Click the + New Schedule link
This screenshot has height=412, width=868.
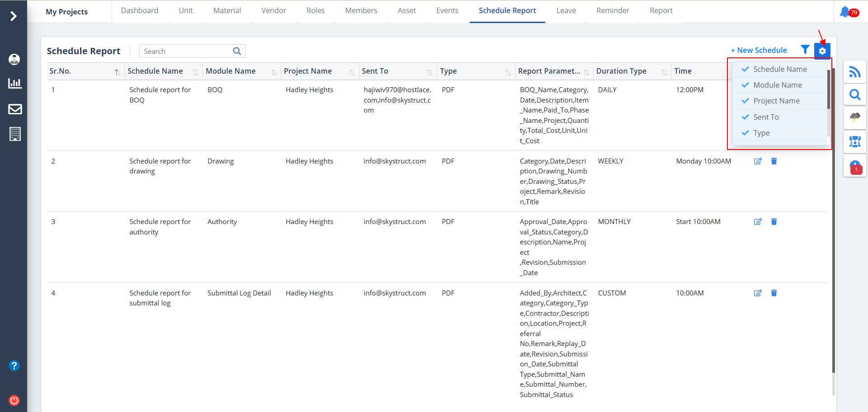point(759,50)
